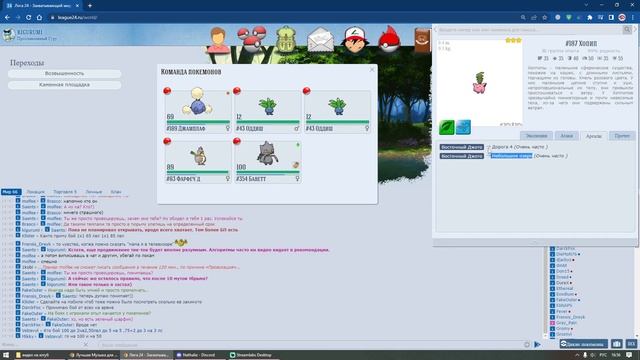Reload the browser page

[x=28, y=18]
